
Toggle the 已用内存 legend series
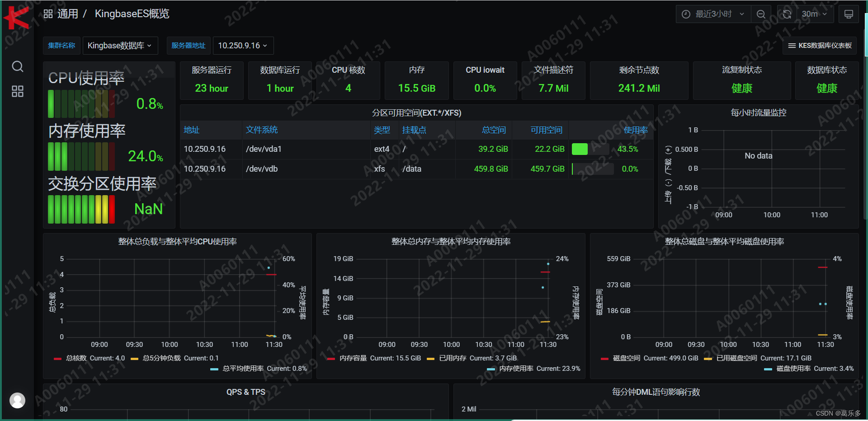(x=453, y=358)
